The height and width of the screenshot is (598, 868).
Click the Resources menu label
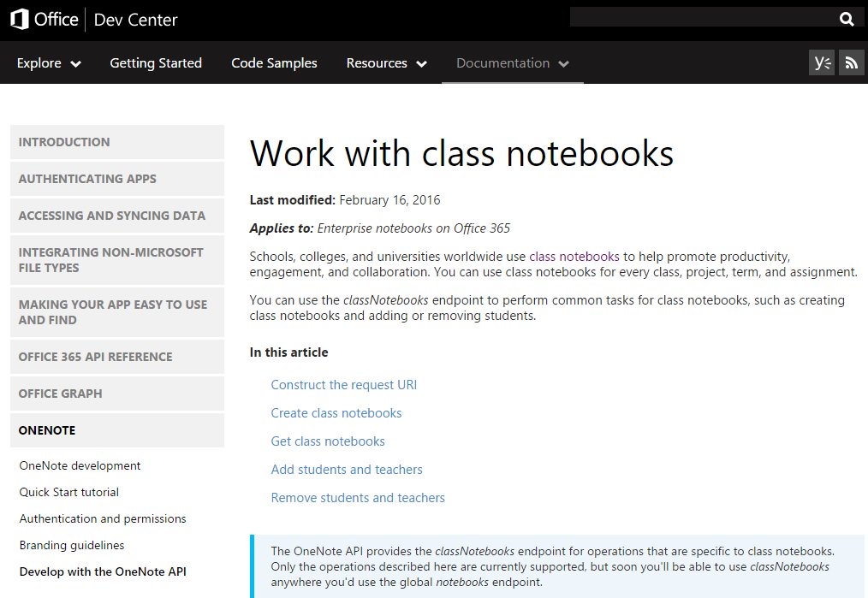[377, 63]
